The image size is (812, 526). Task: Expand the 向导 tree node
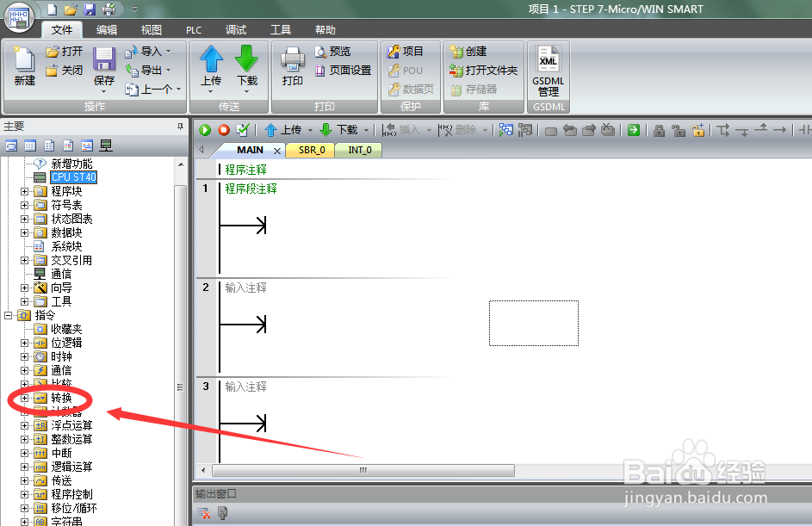24,288
